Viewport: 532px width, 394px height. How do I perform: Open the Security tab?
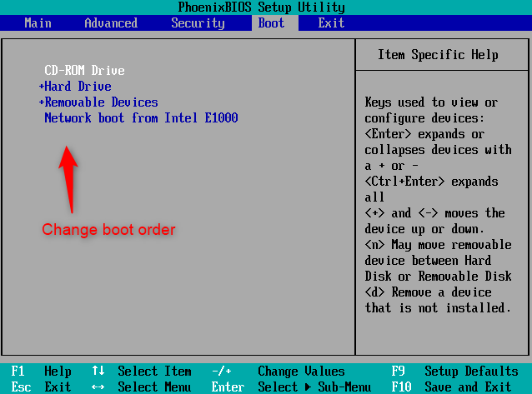(198, 23)
